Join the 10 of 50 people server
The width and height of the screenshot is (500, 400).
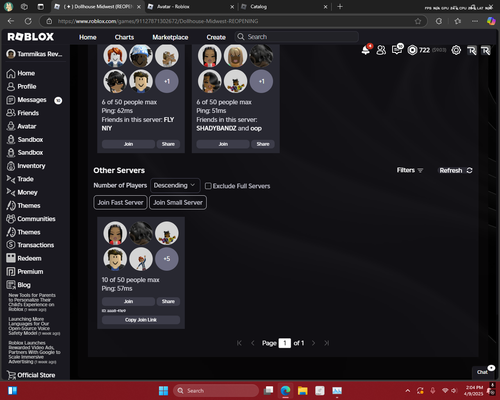coord(128,301)
